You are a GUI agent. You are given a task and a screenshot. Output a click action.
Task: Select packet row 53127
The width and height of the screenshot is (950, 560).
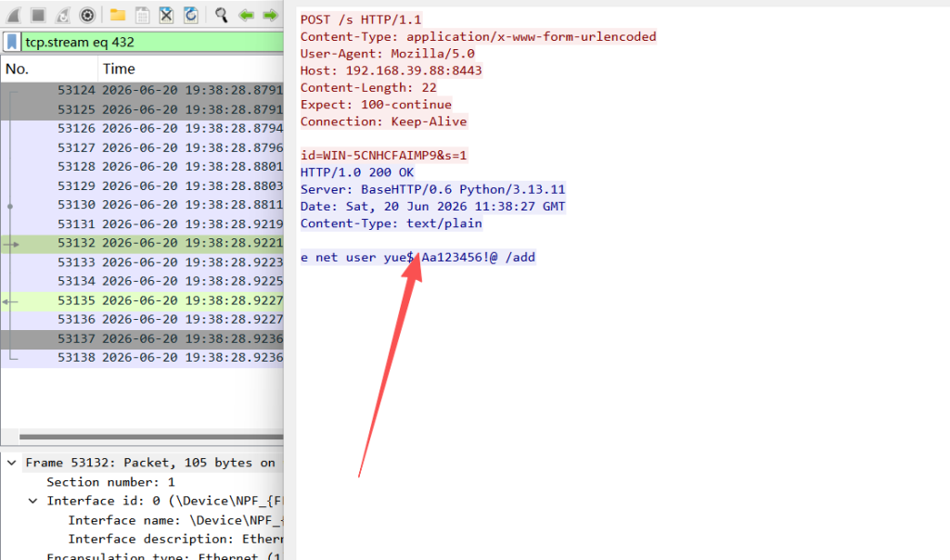[x=142, y=147]
